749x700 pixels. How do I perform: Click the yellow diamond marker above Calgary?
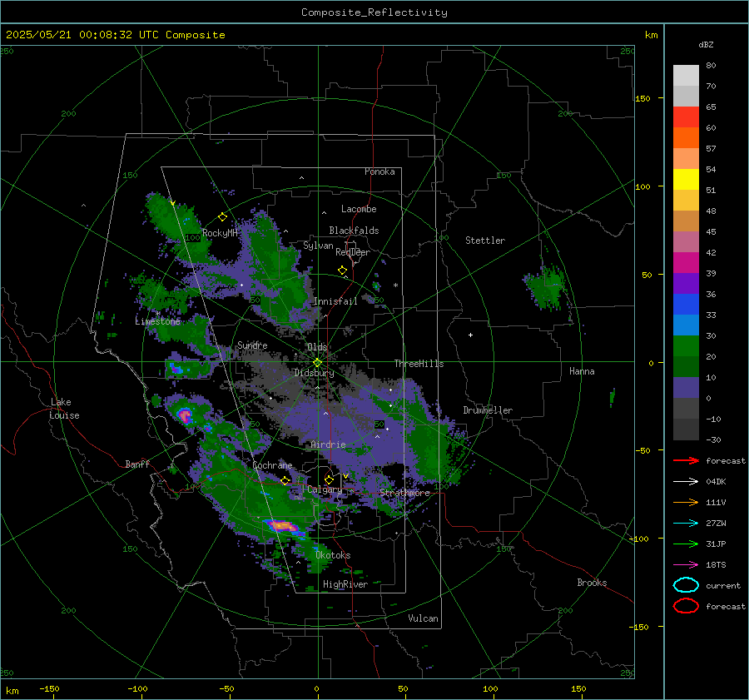329,479
